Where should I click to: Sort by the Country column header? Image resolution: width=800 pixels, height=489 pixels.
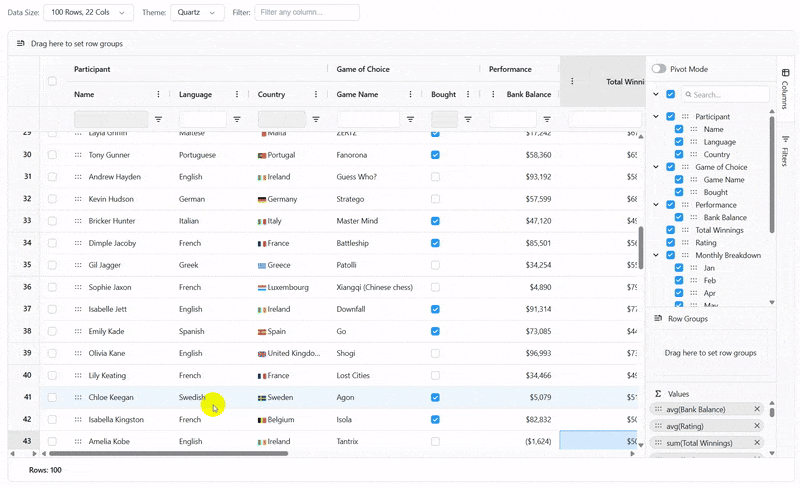271,94
